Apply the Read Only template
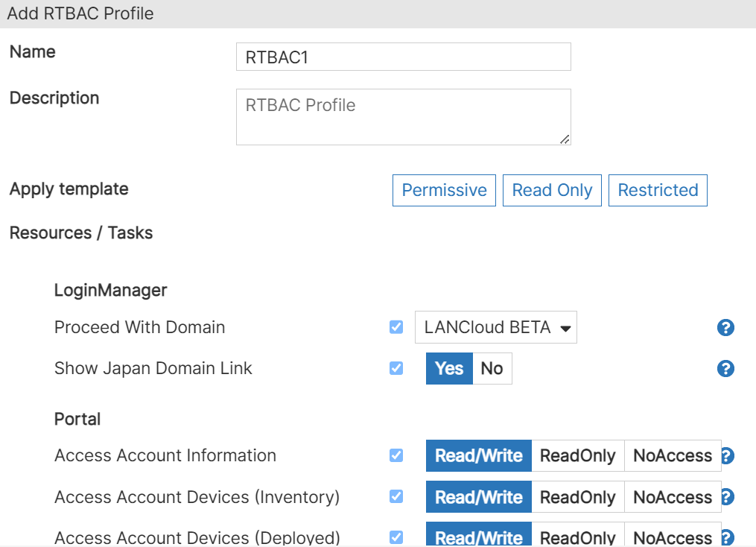This screenshot has height=547, width=756. coord(552,190)
